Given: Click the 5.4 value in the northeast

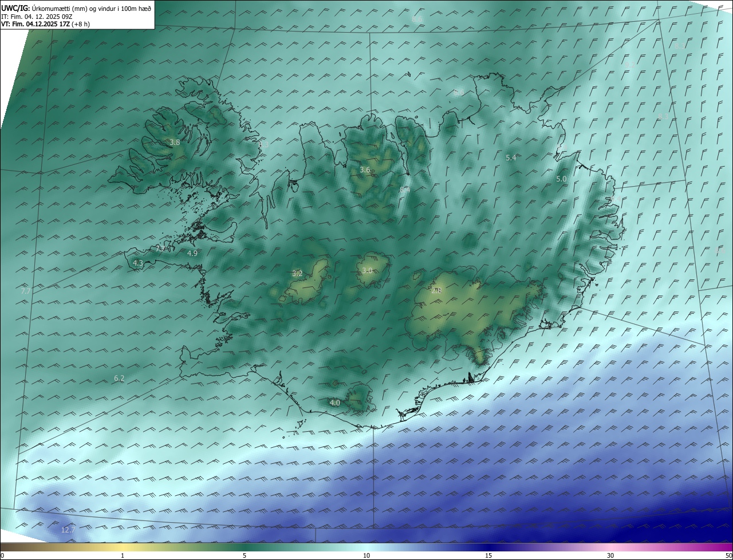Looking at the screenshot, I should pyautogui.click(x=511, y=157).
